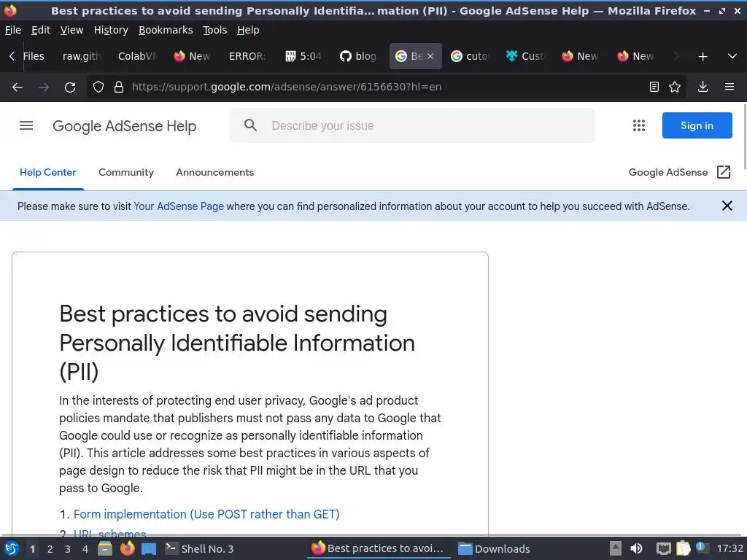
Task: Switch to the Files tab
Action: (x=34, y=56)
